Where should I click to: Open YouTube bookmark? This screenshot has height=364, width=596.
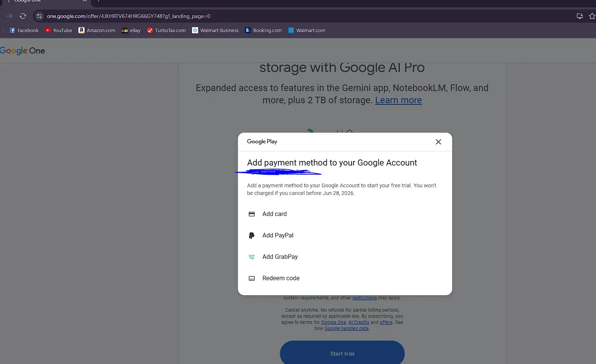pos(59,31)
